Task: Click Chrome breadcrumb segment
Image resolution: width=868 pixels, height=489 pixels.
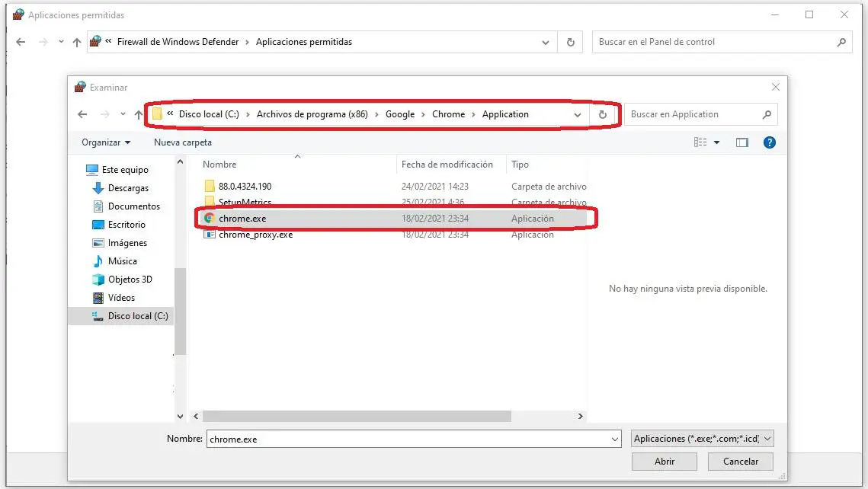Action: pos(448,114)
